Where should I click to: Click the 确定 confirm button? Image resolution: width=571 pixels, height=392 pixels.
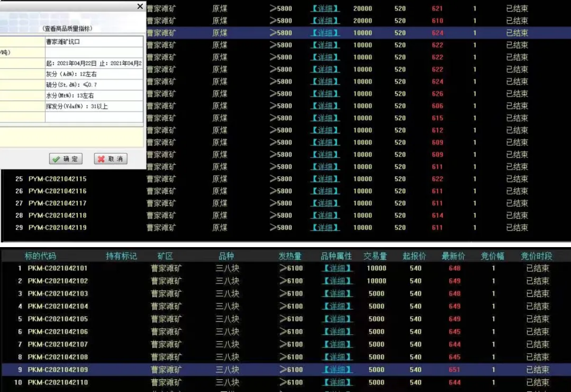(66, 159)
